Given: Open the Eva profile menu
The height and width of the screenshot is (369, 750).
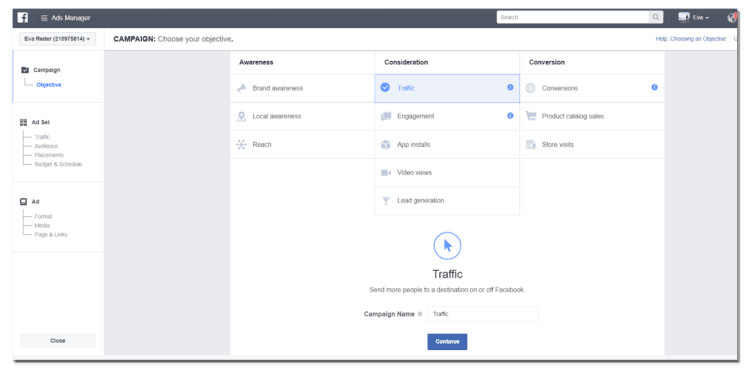Looking at the screenshot, I should pos(694,17).
